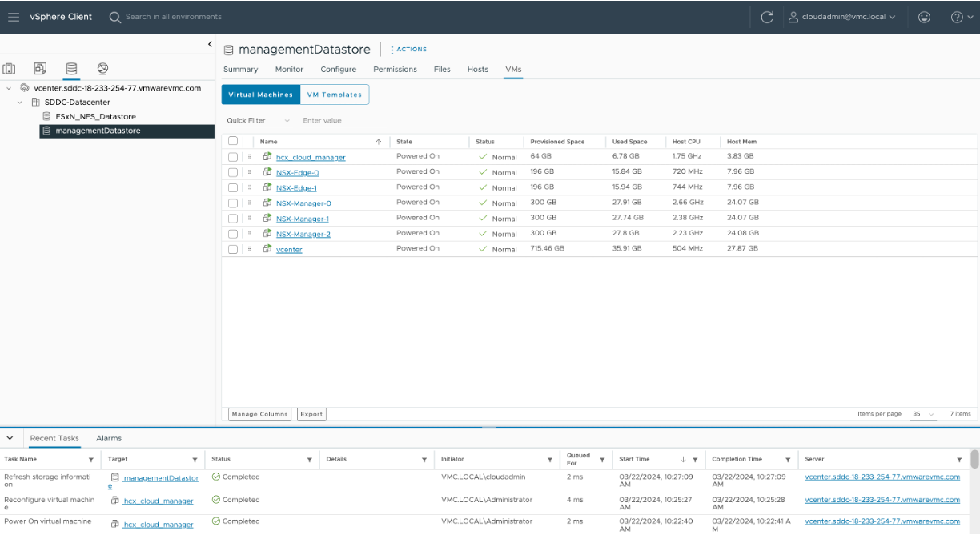The image size is (980, 535).
Task: Focus the Search in all environments box
Action: [x=174, y=17]
